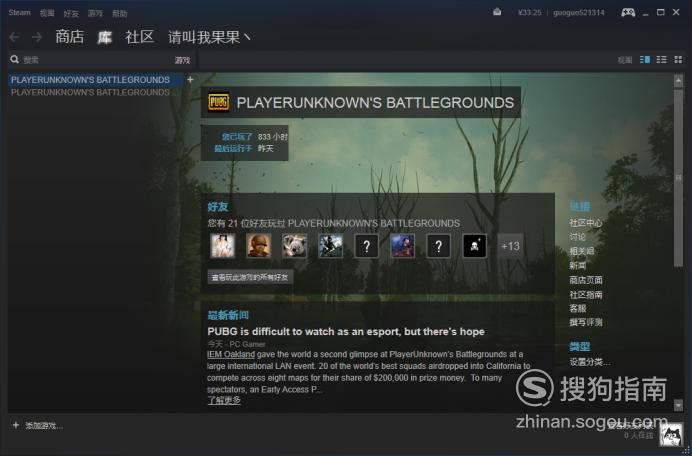Launch Big Picture mode controller icon
Viewport: 692px width, 456px height.
point(628,12)
